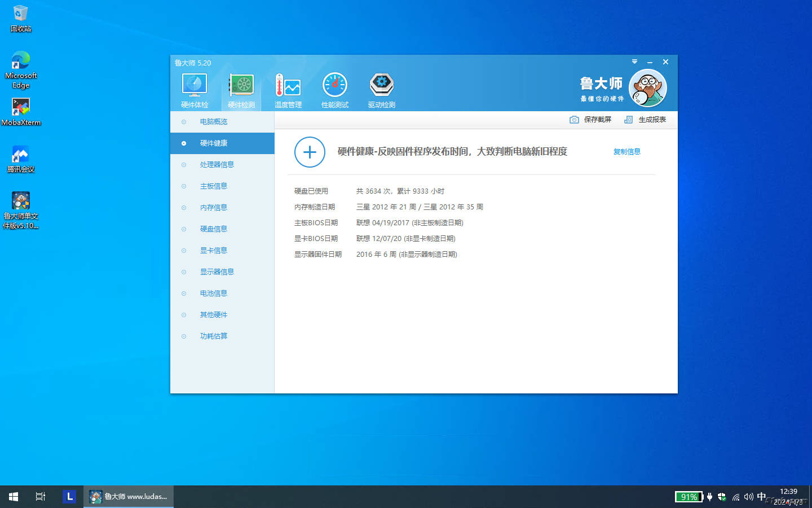Click the 显示器固件日期 value text
This screenshot has width=812, height=508.
pos(407,255)
